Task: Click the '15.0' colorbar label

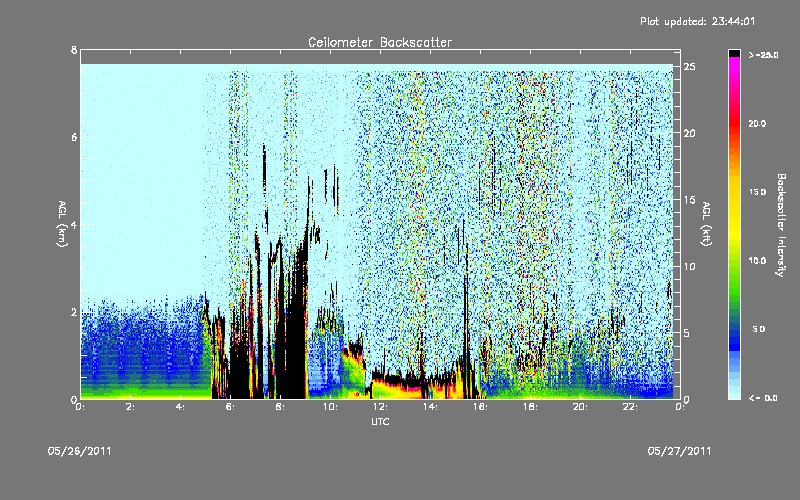Action: 758,192
